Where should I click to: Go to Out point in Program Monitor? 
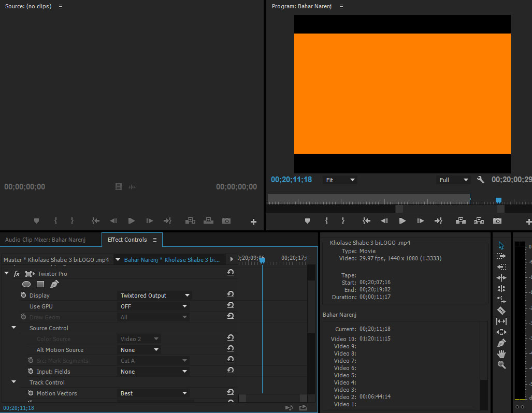[438, 221]
